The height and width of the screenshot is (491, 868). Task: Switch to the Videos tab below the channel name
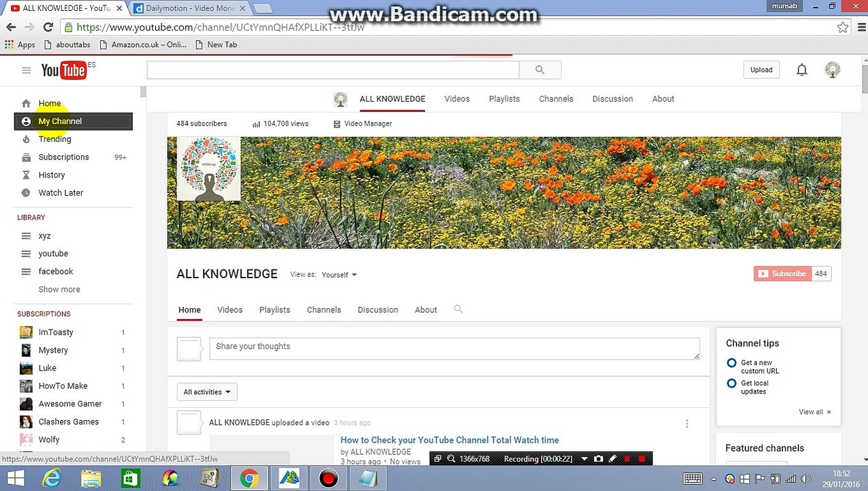[x=230, y=310]
